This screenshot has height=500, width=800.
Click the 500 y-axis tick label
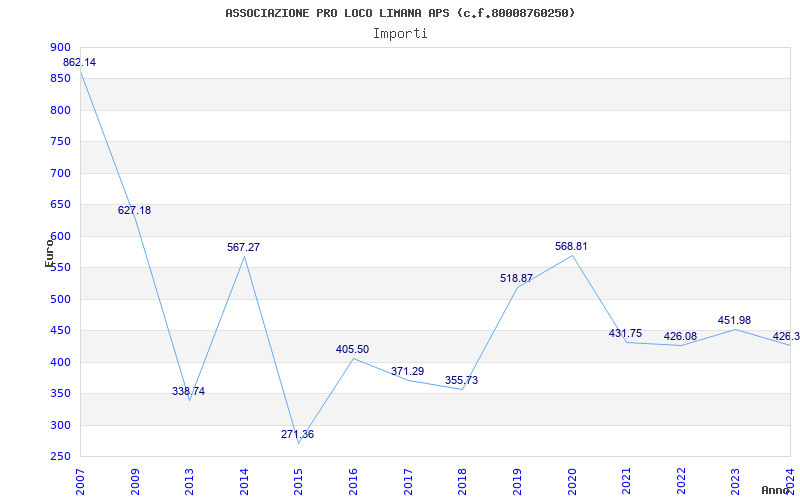point(60,299)
